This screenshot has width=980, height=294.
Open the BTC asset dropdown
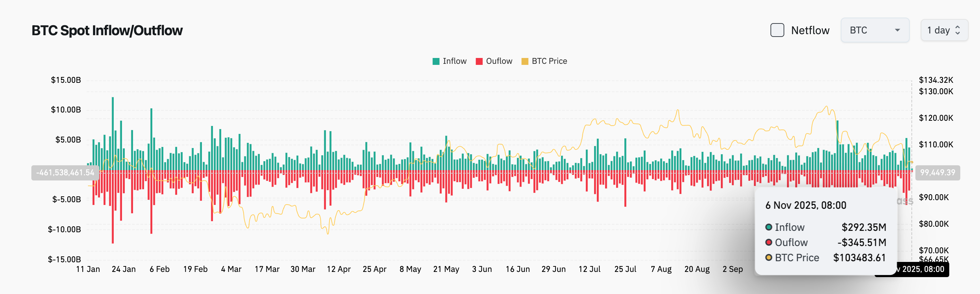point(874,30)
